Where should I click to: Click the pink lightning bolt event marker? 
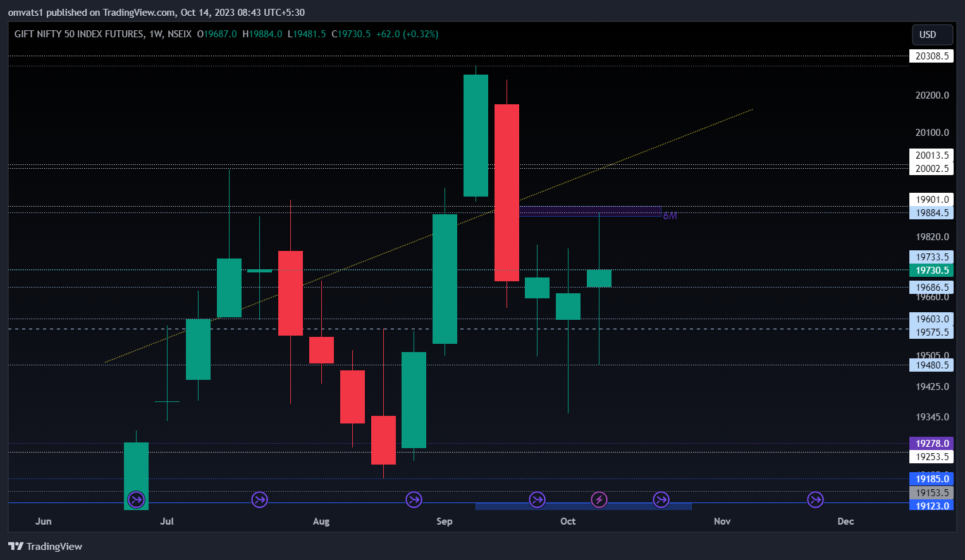pos(599,500)
